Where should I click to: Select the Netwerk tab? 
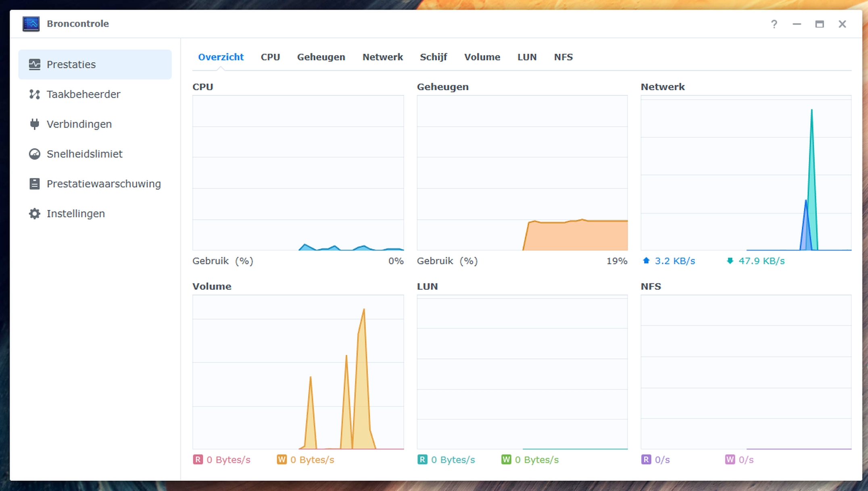pyautogui.click(x=382, y=57)
